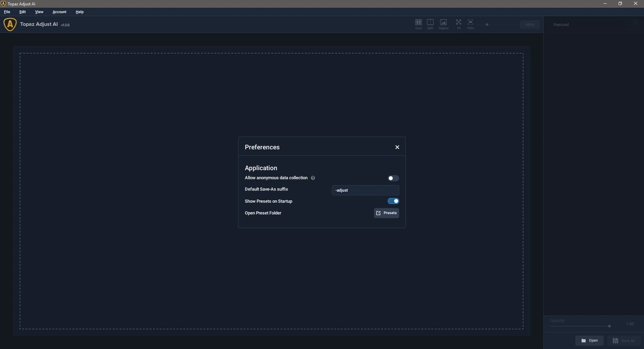Click the 100% zoom level box
The width and height of the screenshot is (644, 349).
coord(530,25)
